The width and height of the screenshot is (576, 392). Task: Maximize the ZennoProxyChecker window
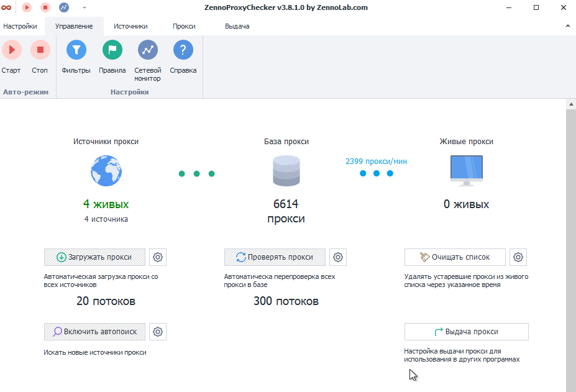(x=536, y=7)
